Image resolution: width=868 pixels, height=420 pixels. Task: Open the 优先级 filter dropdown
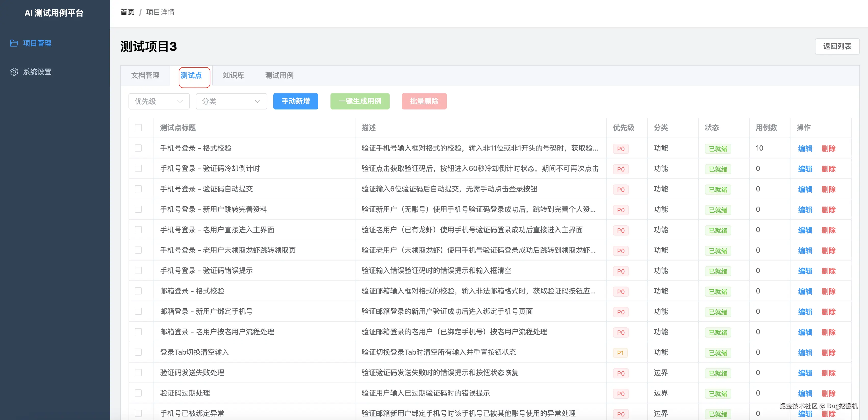pos(159,101)
